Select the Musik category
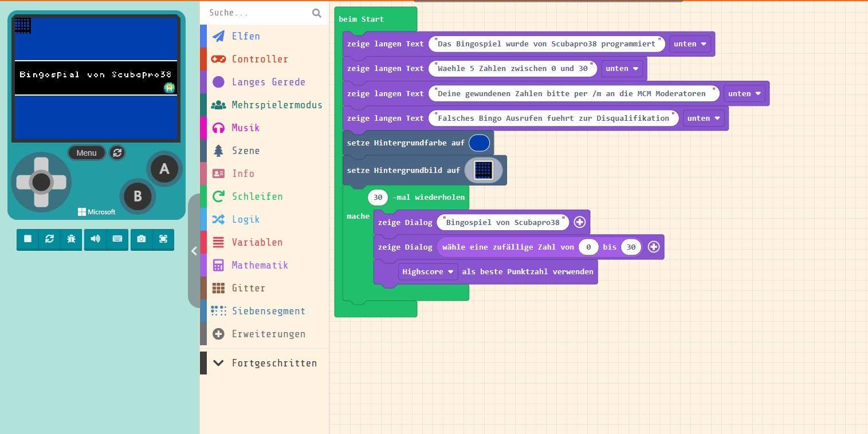The image size is (868, 434). click(x=245, y=128)
